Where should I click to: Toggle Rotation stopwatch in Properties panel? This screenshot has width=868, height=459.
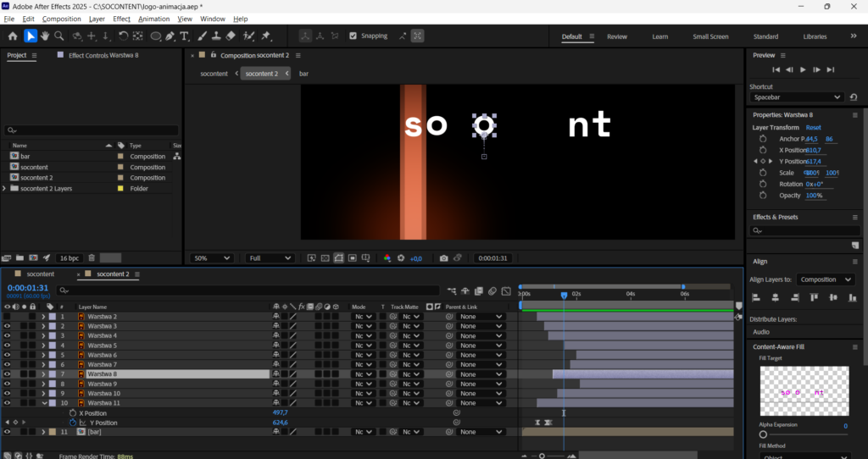tap(763, 184)
